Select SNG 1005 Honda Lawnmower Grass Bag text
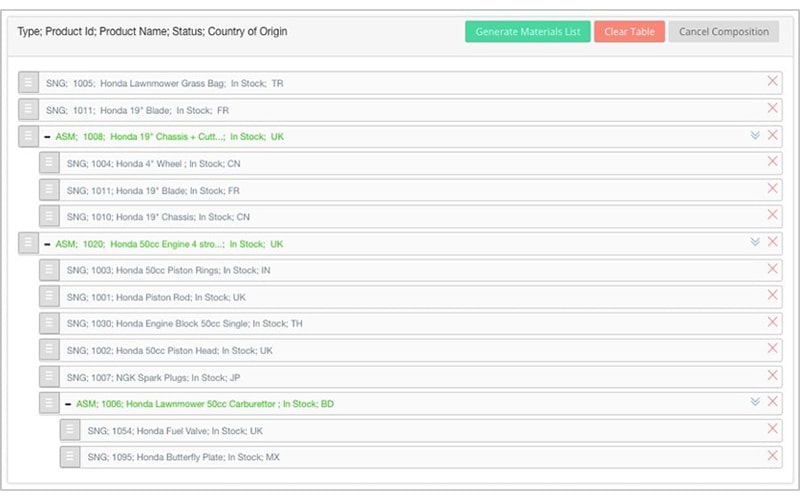The height and width of the screenshot is (500, 800). pos(164,83)
